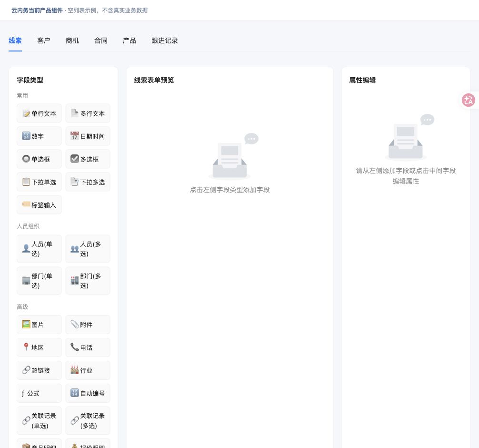Add a 超链接 field
The height and width of the screenshot is (448, 479).
[x=39, y=370]
